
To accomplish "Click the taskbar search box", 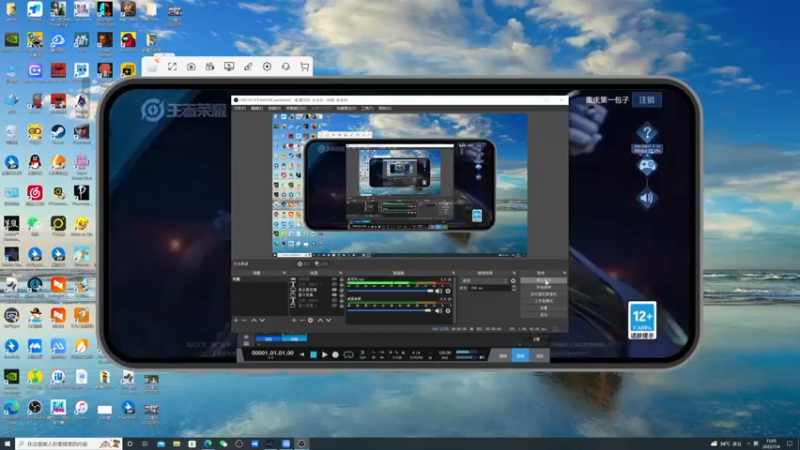I will [x=69, y=444].
